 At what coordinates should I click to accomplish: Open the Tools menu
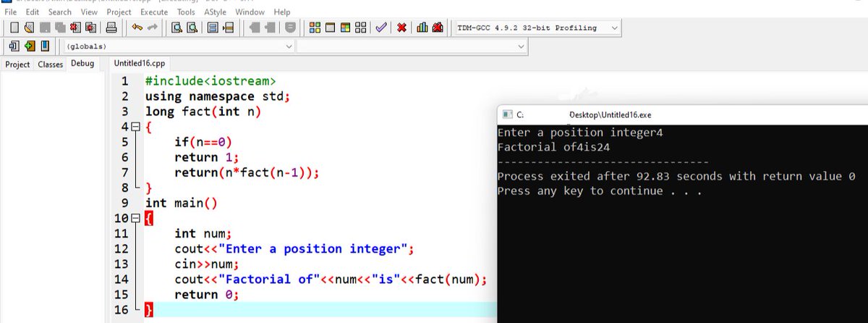[x=186, y=12]
